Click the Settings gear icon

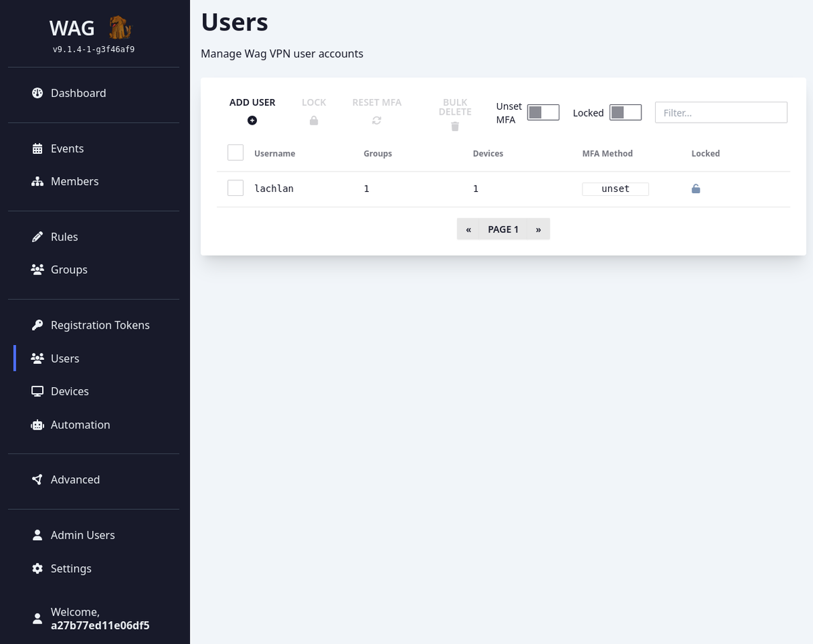point(37,569)
